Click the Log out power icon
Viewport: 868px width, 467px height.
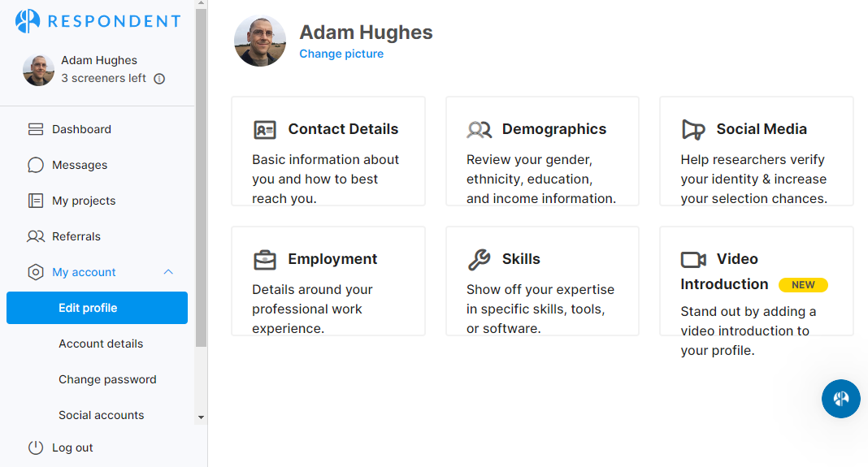pos(36,448)
